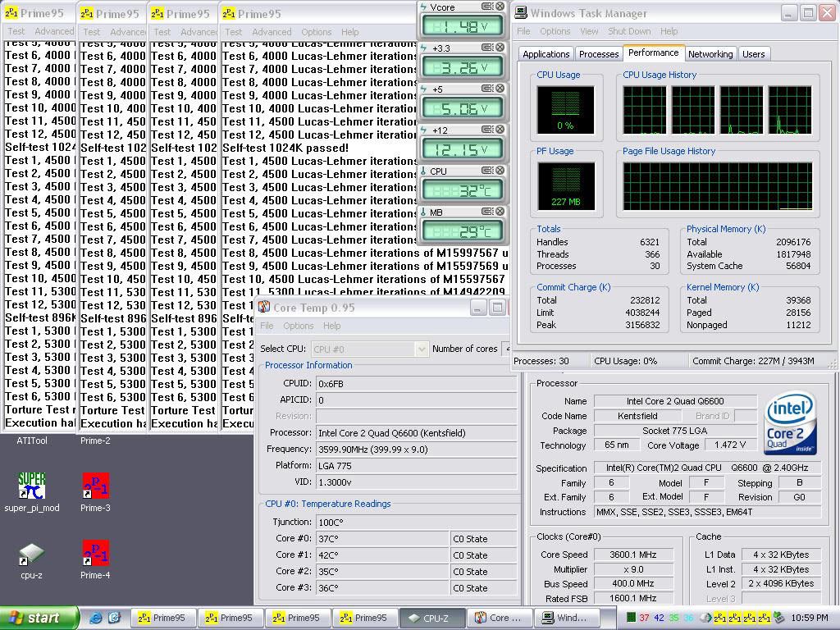The width and height of the screenshot is (840, 630).
Task: Click the Show Desktop Quick Launch icon
Action: (115, 618)
